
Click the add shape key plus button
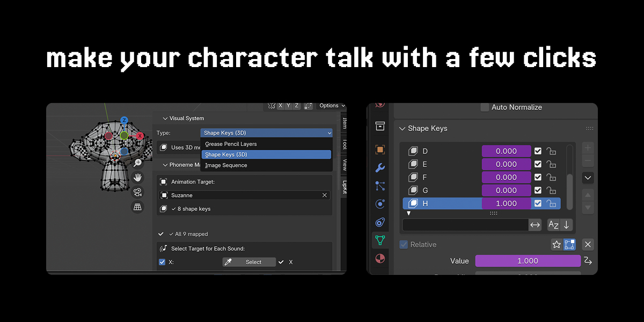tap(588, 148)
